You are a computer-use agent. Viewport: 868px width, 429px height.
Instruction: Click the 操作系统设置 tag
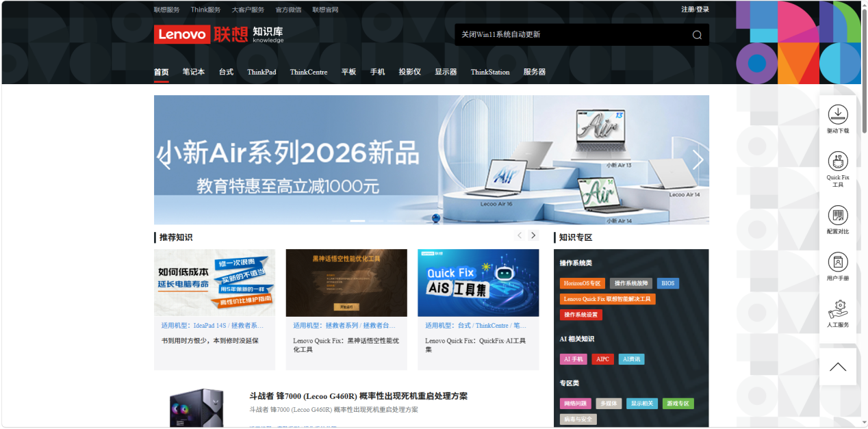click(x=581, y=315)
